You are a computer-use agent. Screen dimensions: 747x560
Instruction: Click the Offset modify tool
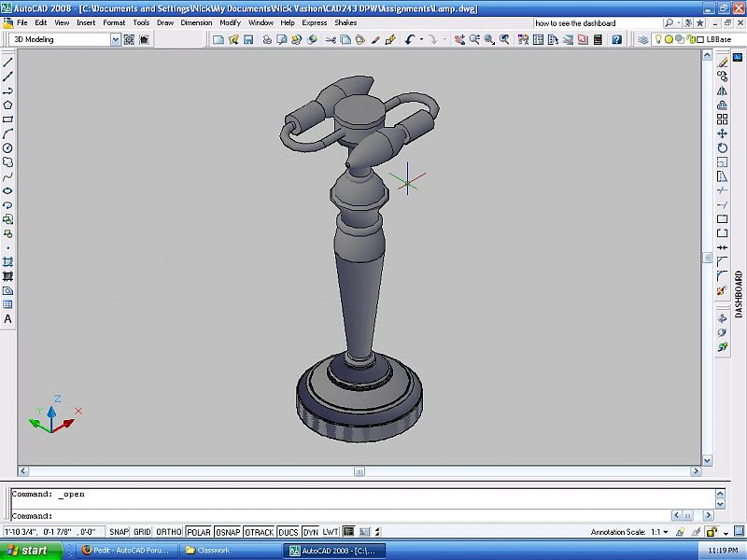723,105
